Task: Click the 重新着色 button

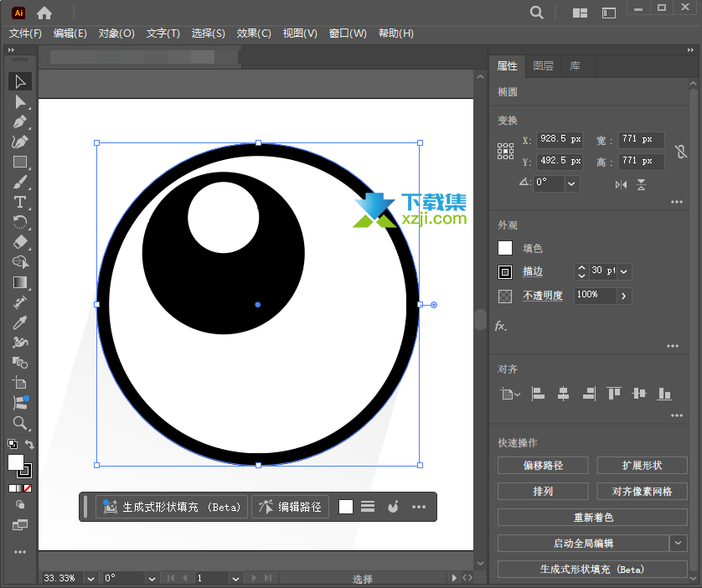Action: click(x=593, y=518)
